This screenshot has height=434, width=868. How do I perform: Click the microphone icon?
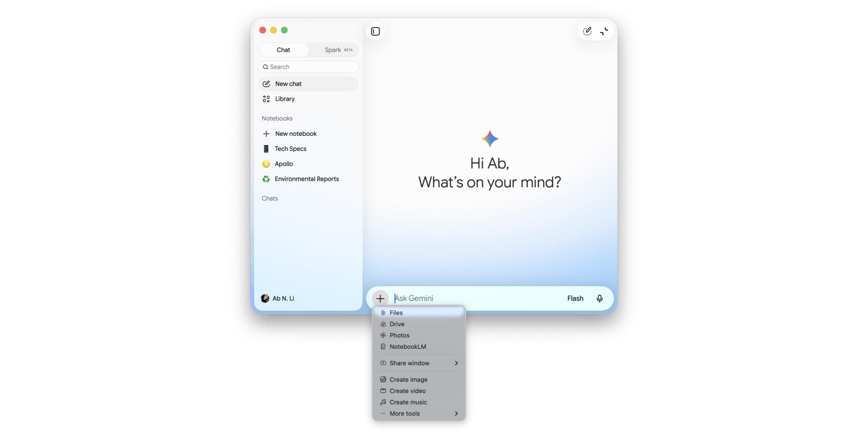600,299
